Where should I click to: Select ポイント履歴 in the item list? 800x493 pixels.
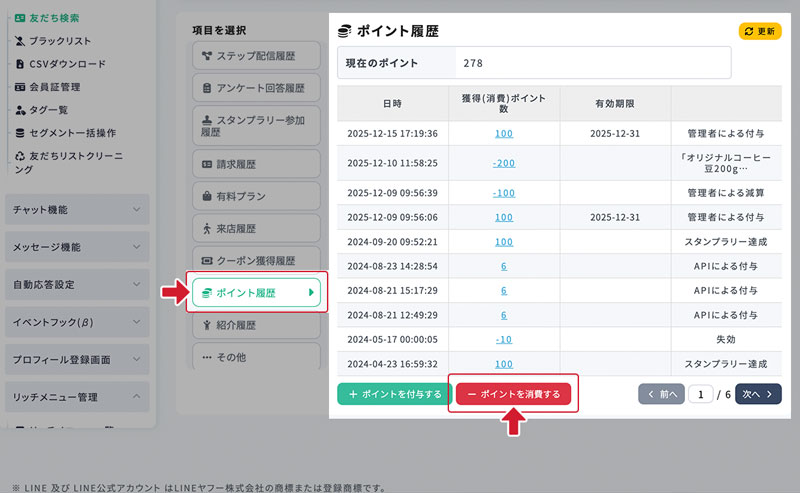[x=256, y=293]
